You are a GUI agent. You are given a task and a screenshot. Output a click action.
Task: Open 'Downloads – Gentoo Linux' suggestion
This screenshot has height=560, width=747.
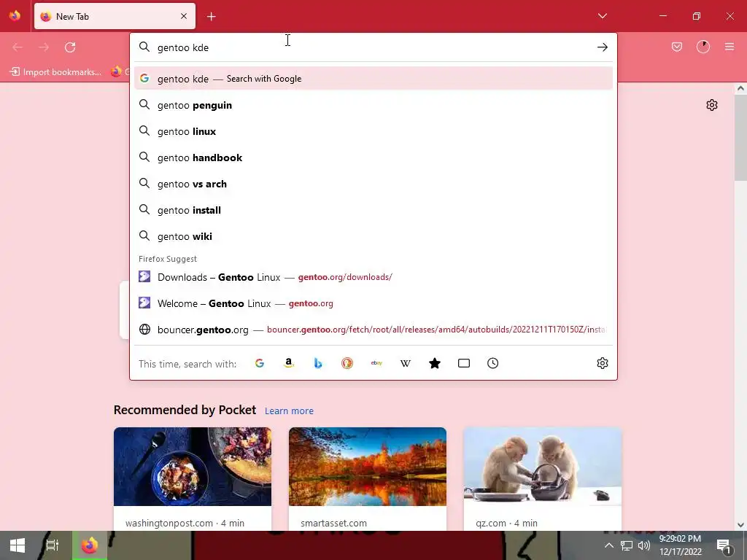373,277
